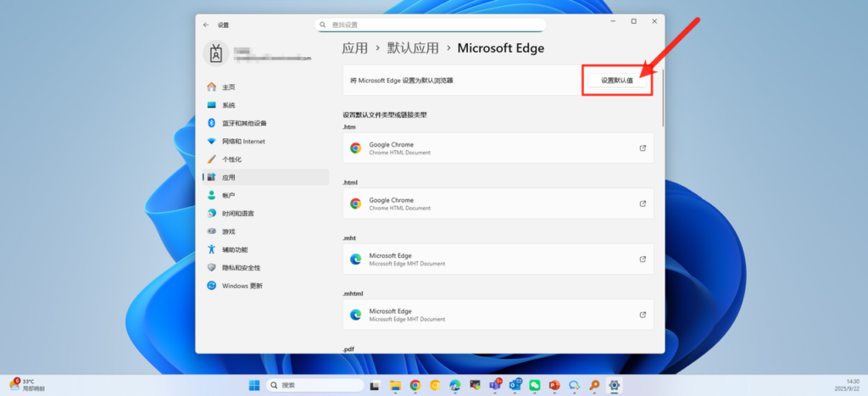This screenshot has height=396, width=868.
Task: Launch Google Chrome from the taskbar
Action: point(415,385)
